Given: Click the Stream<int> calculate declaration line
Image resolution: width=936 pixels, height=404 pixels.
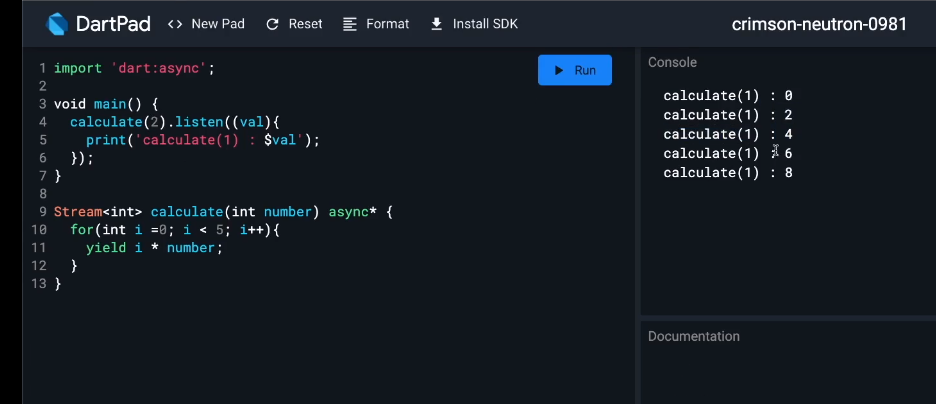Looking at the screenshot, I should (223, 212).
